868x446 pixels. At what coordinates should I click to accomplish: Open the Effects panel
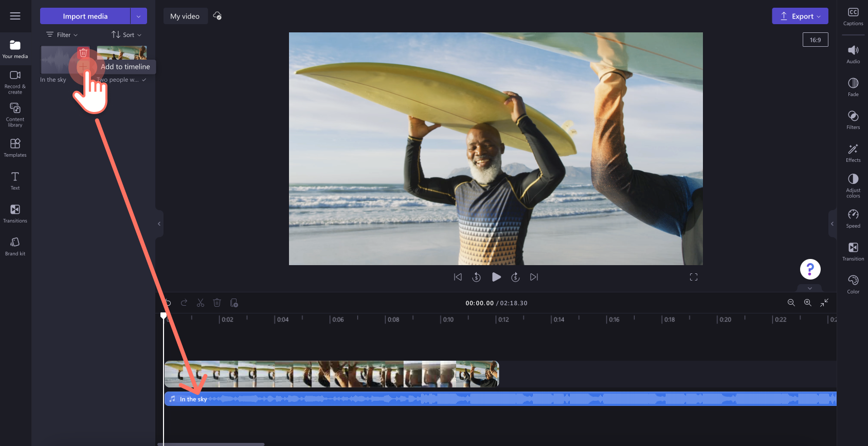point(853,153)
